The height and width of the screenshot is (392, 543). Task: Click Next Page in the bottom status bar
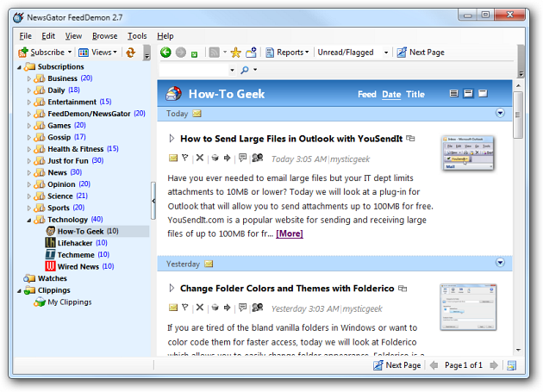coord(396,365)
